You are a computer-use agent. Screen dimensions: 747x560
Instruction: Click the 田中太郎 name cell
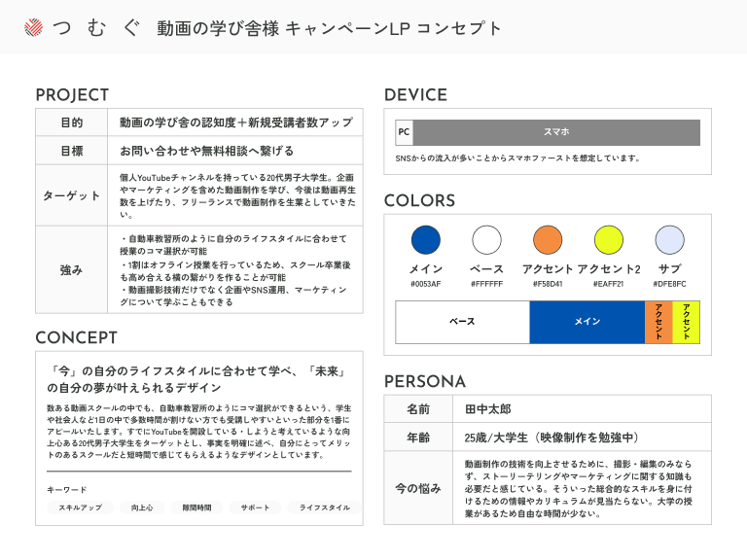[x=488, y=409]
